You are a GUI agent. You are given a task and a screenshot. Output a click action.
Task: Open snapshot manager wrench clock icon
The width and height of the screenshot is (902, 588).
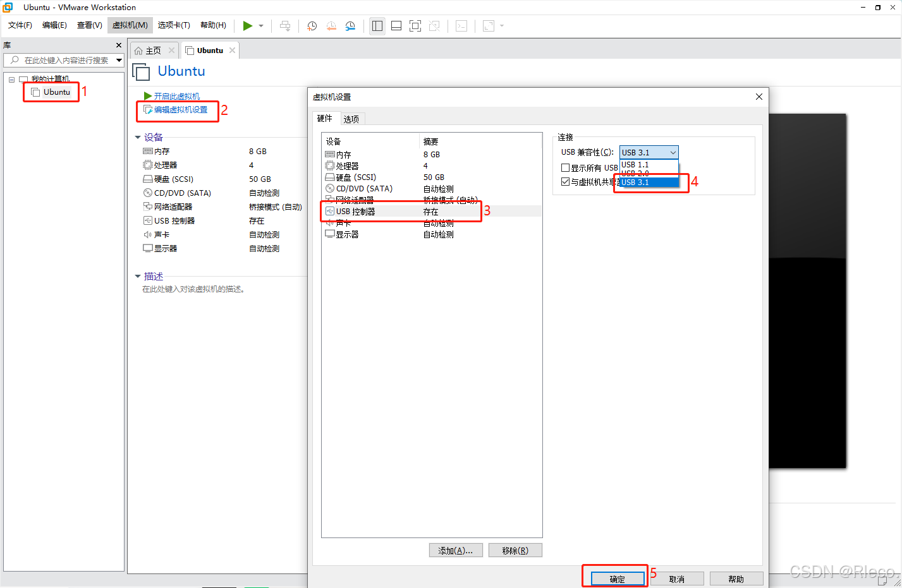[350, 26]
